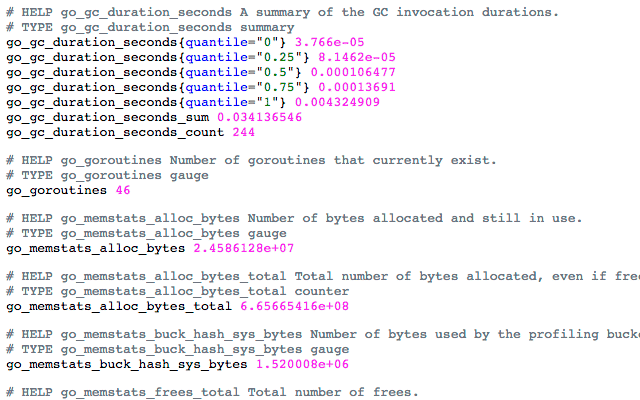640x400 pixels.
Task: Click the HELP go_goroutines comment line
Action: coord(251,160)
